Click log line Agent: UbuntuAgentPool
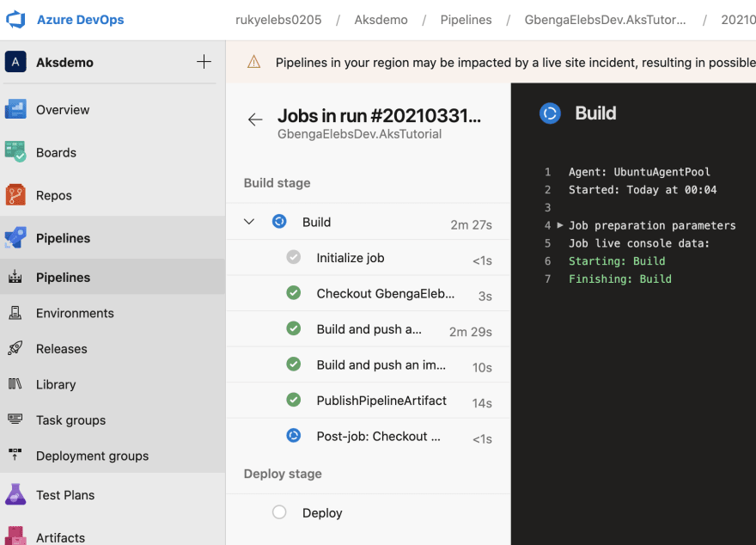 [x=639, y=172]
